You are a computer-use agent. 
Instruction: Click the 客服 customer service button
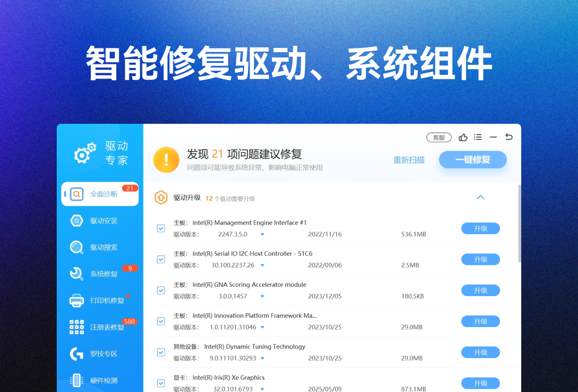(x=439, y=138)
